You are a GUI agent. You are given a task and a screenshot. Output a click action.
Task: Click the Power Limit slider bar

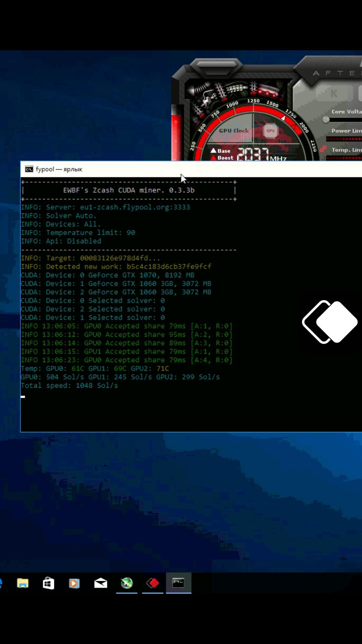tap(344, 139)
